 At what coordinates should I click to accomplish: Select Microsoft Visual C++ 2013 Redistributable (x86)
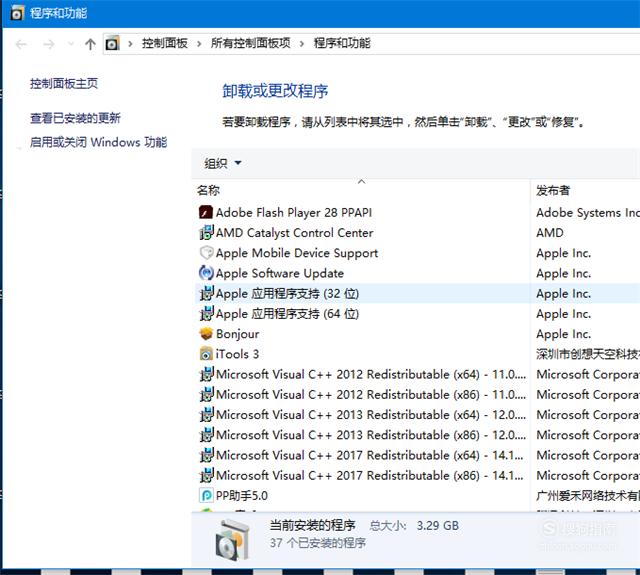click(x=371, y=435)
